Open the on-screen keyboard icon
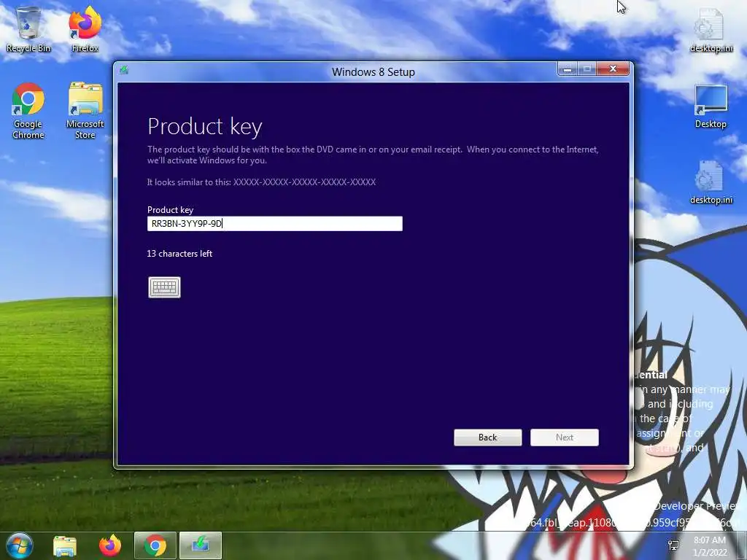The width and height of the screenshot is (747, 560). pos(164,287)
